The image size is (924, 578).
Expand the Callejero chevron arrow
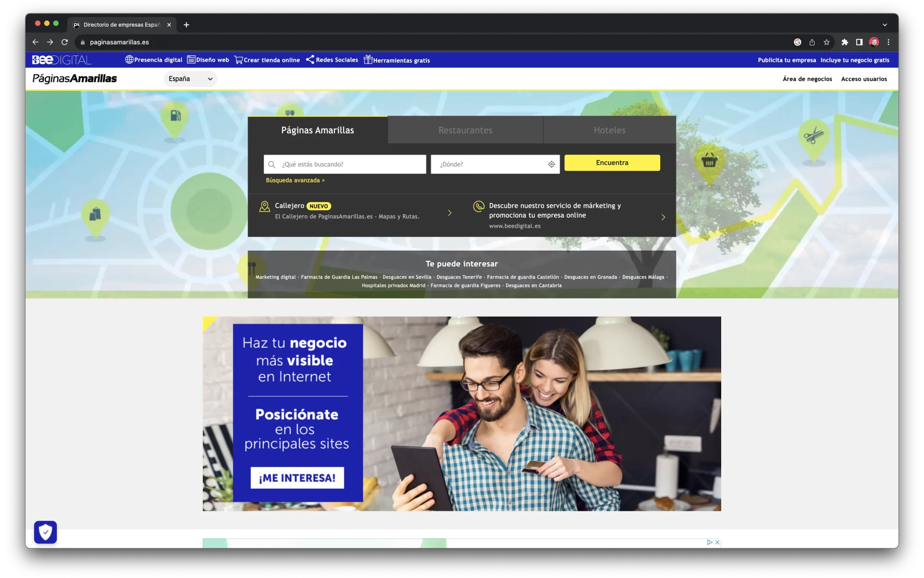[x=450, y=213]
